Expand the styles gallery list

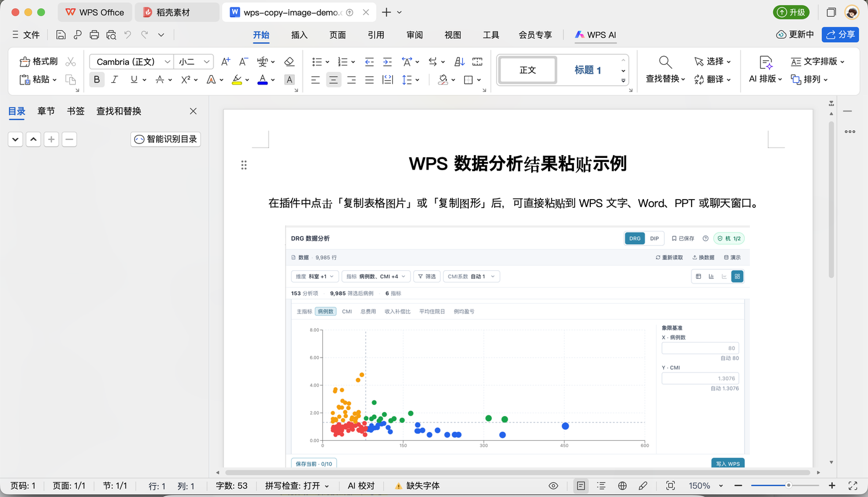623,80
